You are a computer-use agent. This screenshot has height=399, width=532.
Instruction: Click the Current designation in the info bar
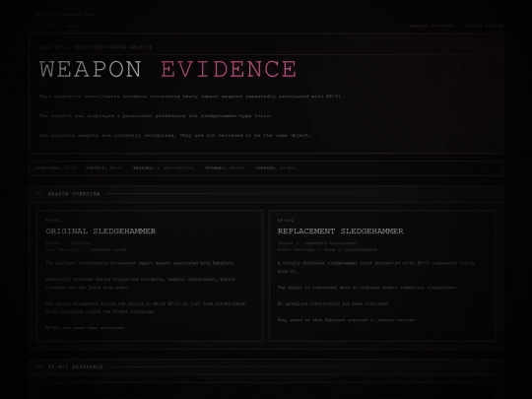pos(276,167)
